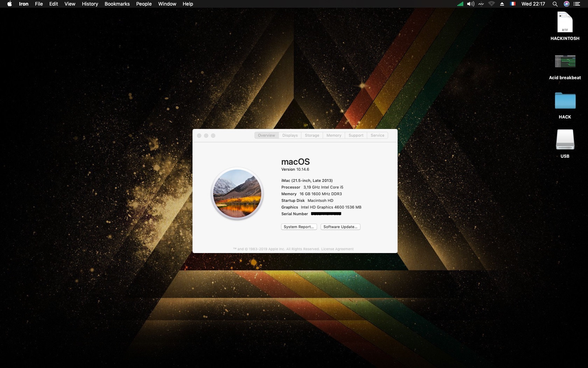The width and height of the screenshot is (588, 368).
Task: Switch to the Memory tab
Action: [334, 135]
